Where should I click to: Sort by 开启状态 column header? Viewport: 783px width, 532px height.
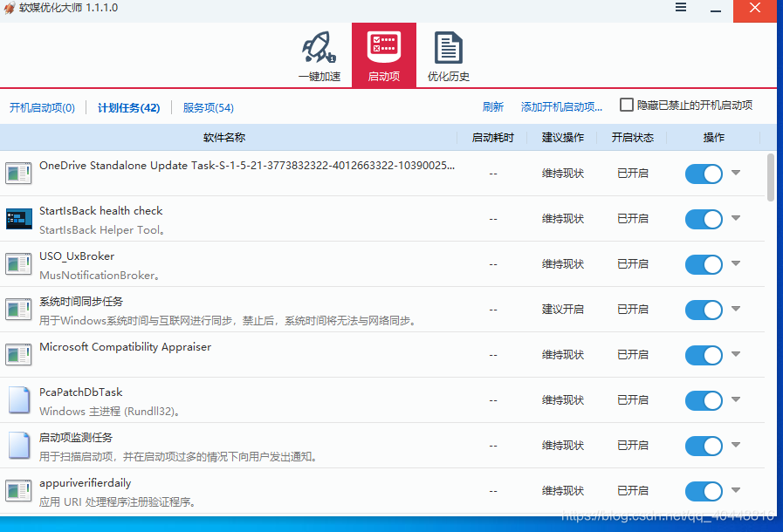(x=632, y=138)
